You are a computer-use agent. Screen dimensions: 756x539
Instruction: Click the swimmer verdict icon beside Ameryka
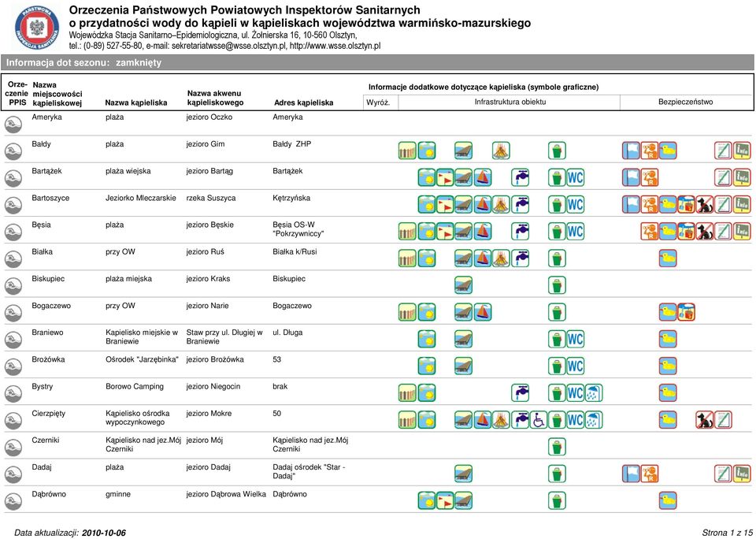pyautogui.click(x=13, y=125)
